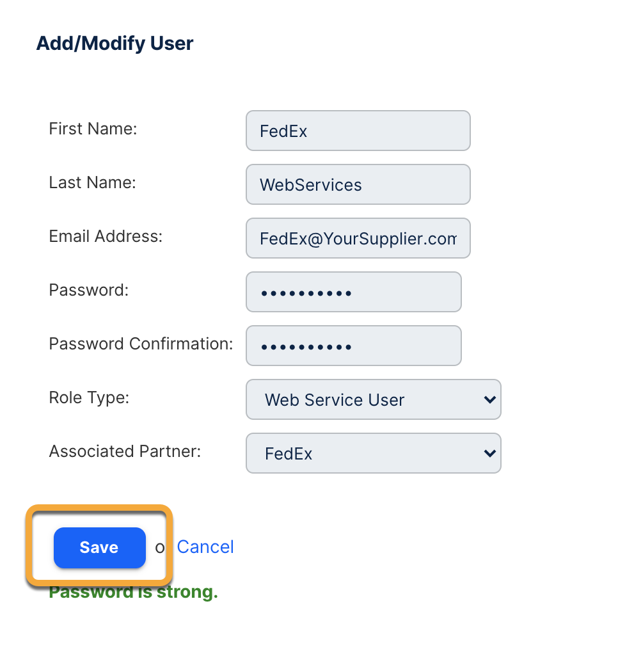The image size is (618, 672).
Task: Click the "First Name:" label
Action: pos(93,129)
